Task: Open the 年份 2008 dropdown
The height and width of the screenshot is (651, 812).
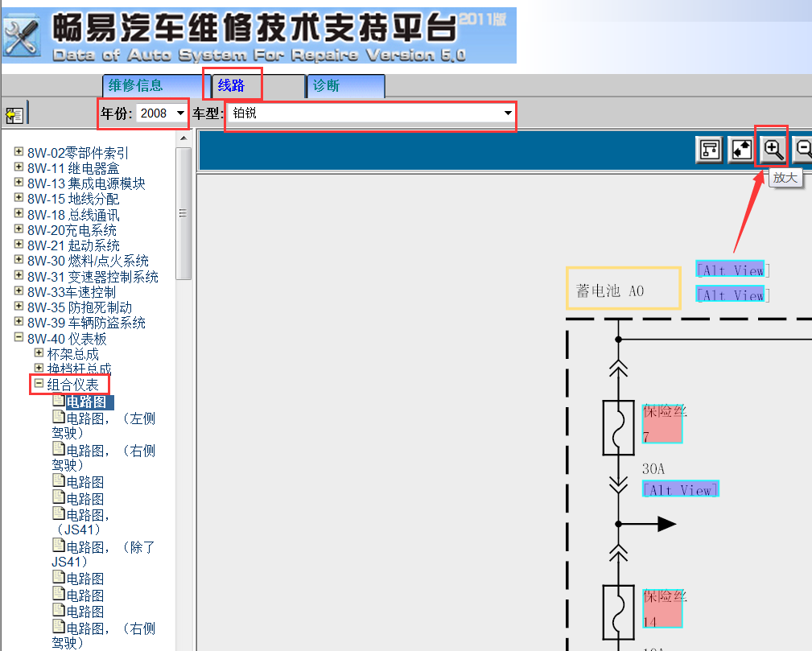Action: click(x=162, y=113)
